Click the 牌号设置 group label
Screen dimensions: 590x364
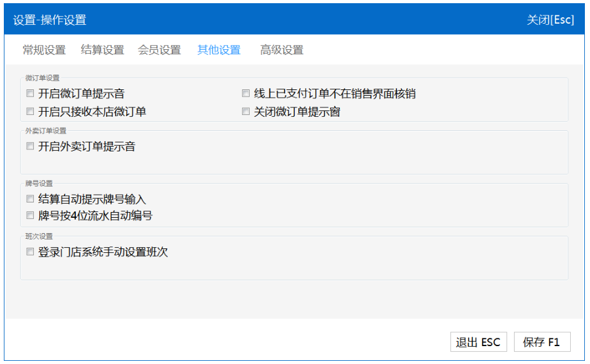pyautogui.click(x=39, y=183)
